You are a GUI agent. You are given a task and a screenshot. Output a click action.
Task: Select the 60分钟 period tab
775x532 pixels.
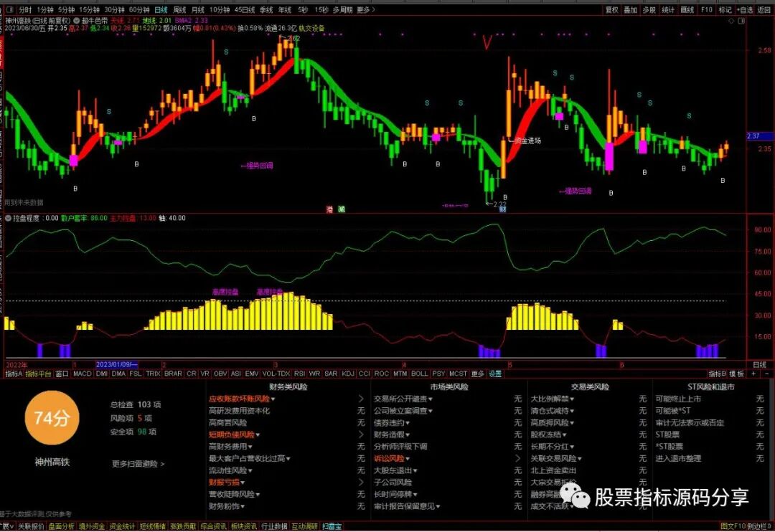click(139, 9)
